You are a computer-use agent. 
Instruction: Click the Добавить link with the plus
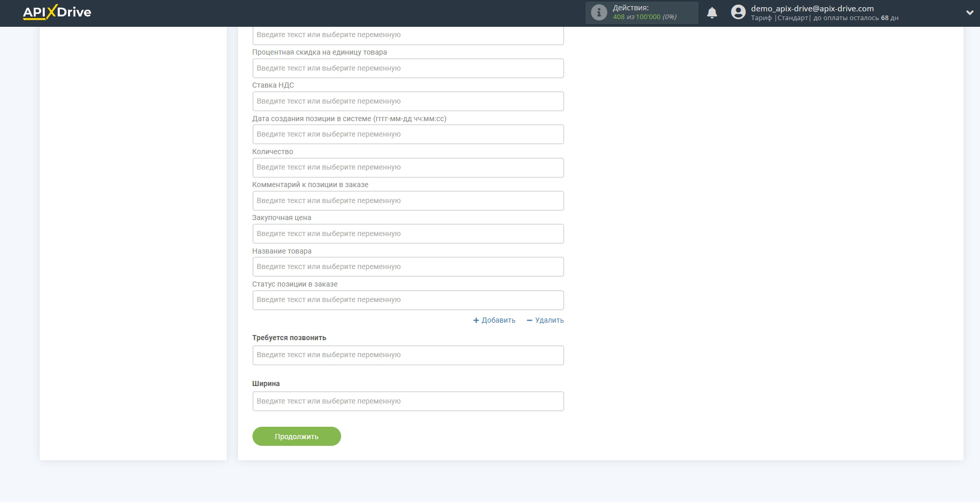click(494, 320)
